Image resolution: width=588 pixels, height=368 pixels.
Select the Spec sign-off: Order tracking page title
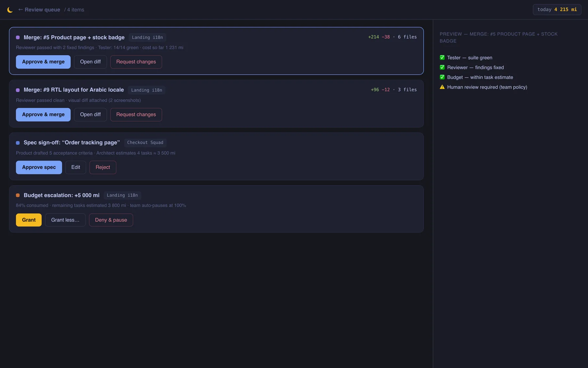[x=72, y=142]
